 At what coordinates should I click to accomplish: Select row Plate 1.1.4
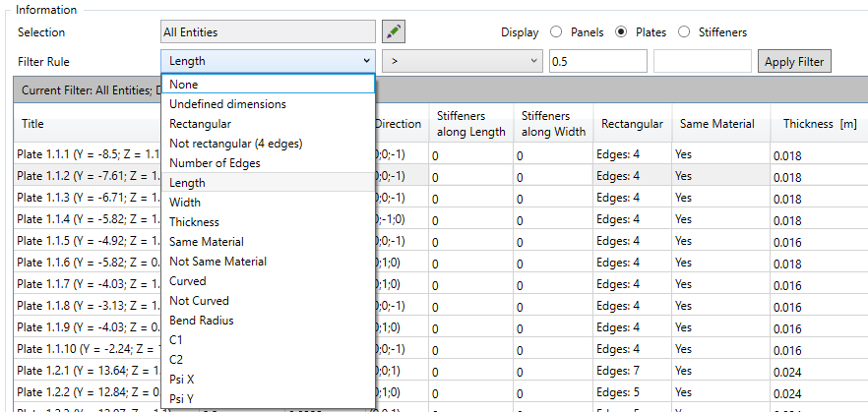88,219
